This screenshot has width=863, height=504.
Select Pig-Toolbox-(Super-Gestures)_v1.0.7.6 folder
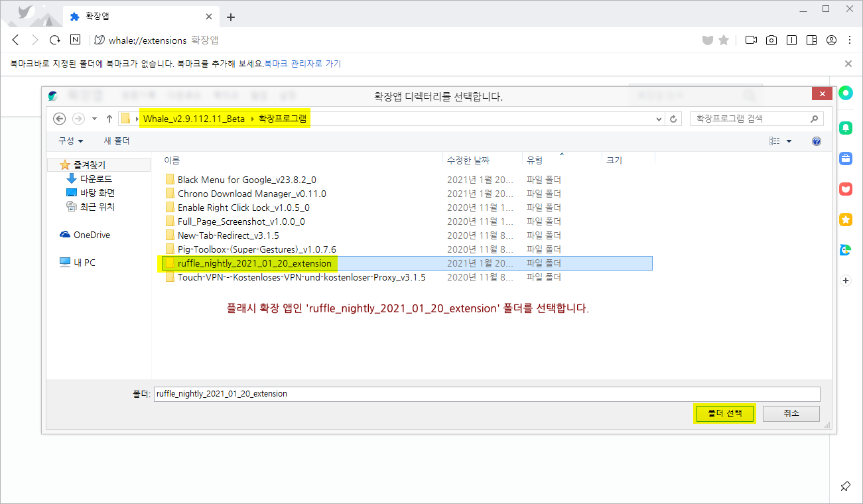[x=250, y=249]
